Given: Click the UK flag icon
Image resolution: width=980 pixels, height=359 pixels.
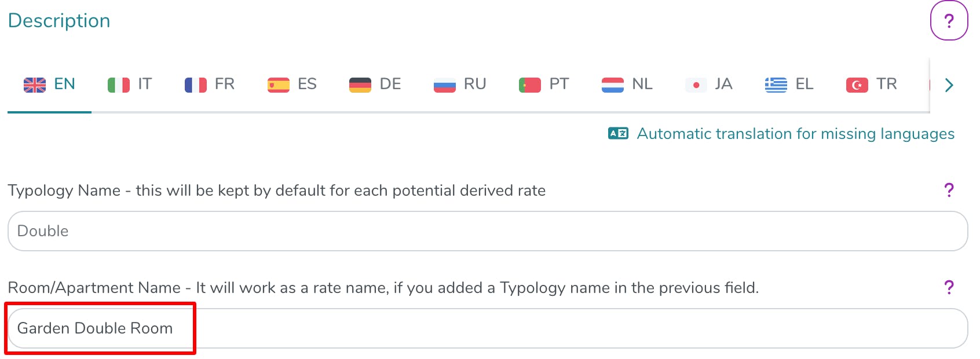Looking at the screenshot, I should click(35, 85).
